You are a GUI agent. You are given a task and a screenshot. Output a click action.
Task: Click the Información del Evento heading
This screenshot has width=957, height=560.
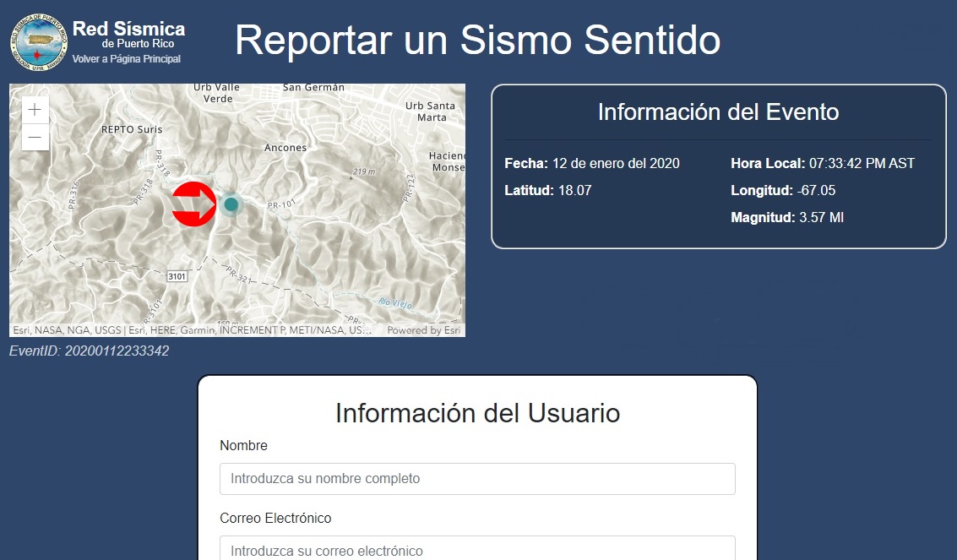(x=718, y=111)
